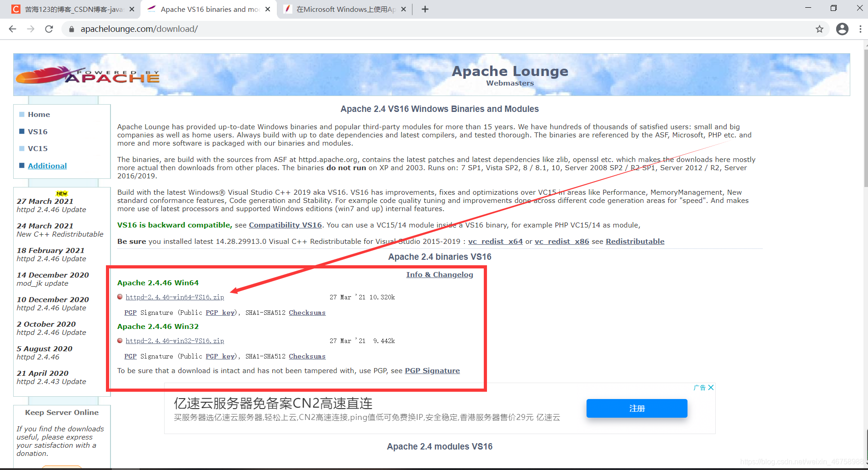The height and width of the screenshot is (470, 868).
Task: Click the Keep Server Online heading
Action: click(62, 412)
